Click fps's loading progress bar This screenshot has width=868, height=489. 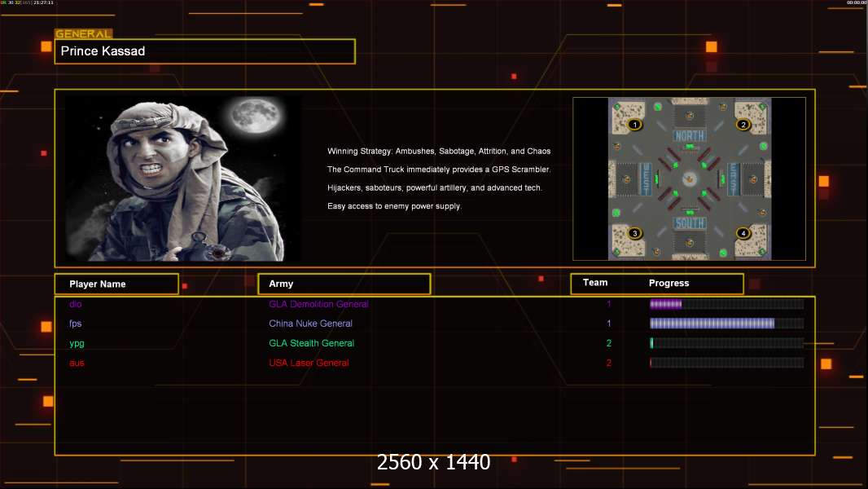(x=726, y=324)
